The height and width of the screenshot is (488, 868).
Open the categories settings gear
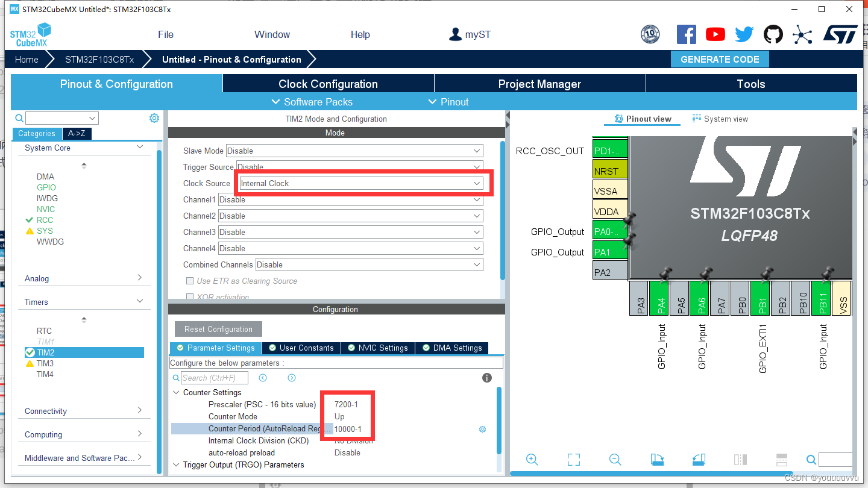pyautogui.click(x=154, y=118)
